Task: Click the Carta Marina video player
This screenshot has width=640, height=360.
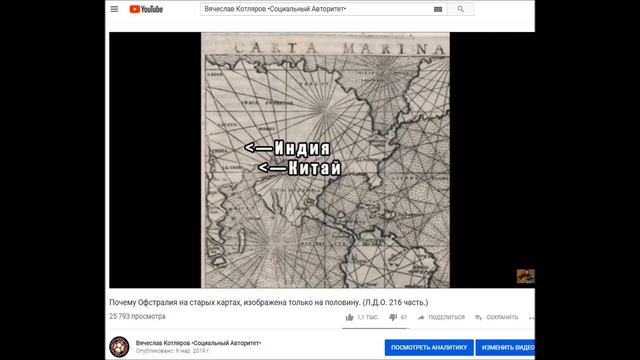Action: [322, 160]
